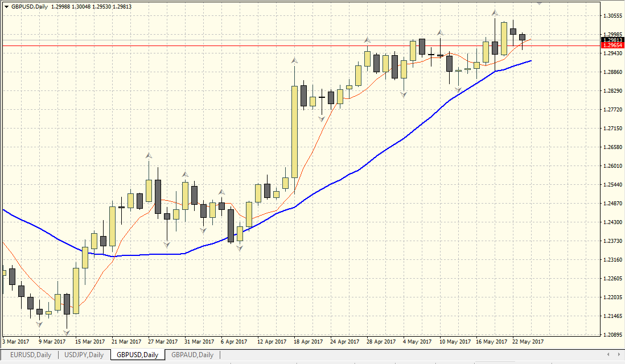Click the 15 Mar 2017 date label
625x364 pixels.
coord(90,342)
